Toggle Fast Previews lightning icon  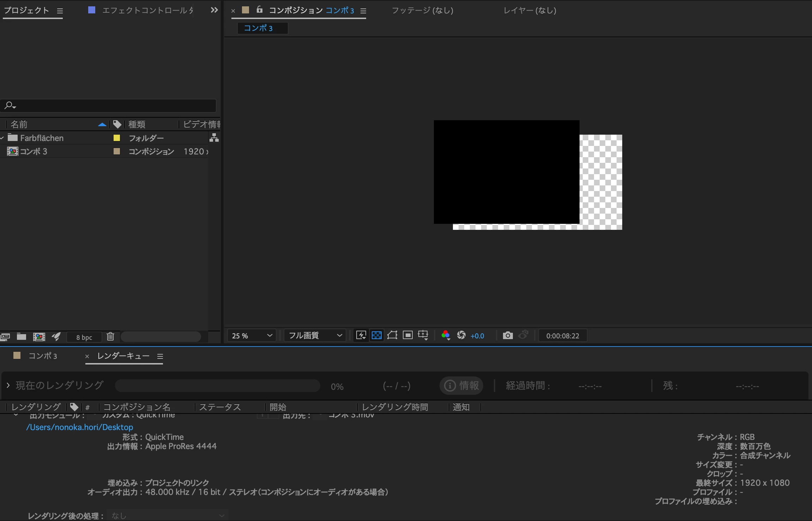click(361, 335)
